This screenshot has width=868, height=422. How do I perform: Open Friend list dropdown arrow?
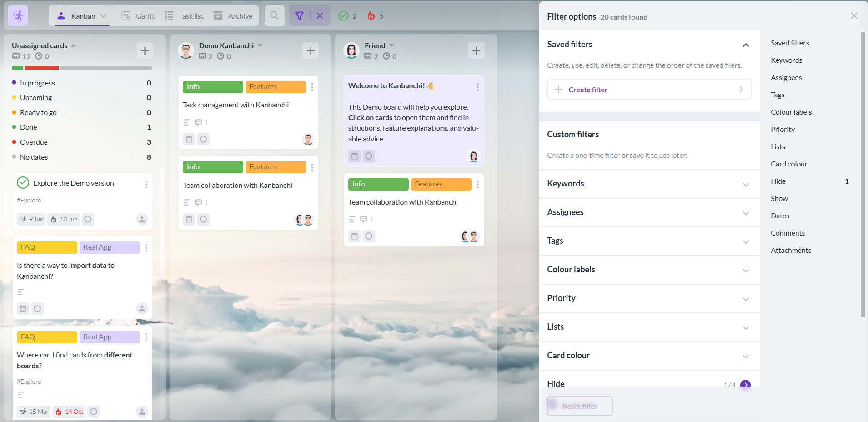[x=391, y=45]
